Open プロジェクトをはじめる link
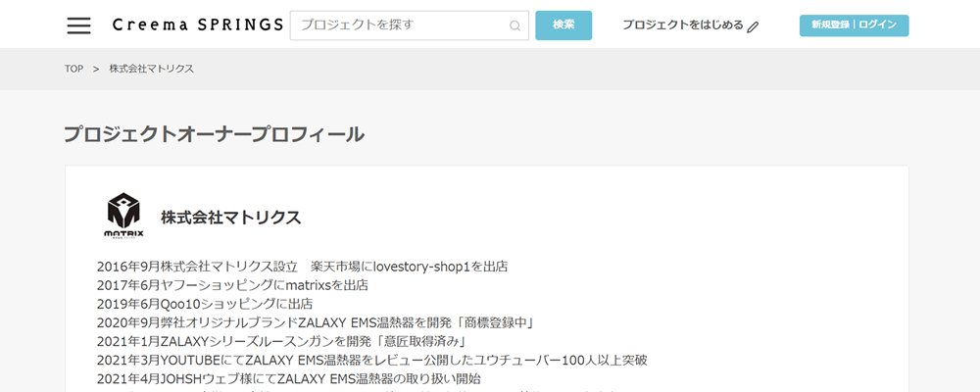This screenshot has width=980, height=392. click(x=682, y=25)
